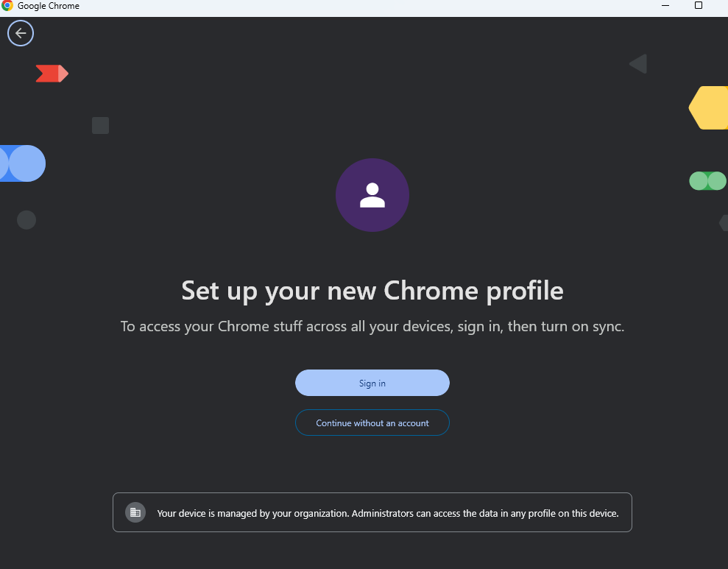Click the partial gray shape below green pill
The width and height of the screenshot is (728, 569).
coord(724,222)
